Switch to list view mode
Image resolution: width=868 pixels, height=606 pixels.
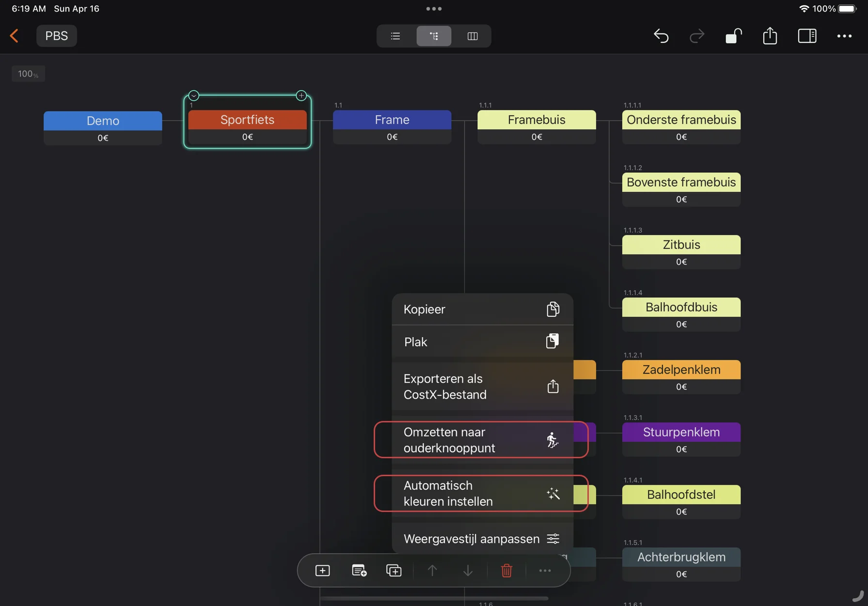(395, 36)
